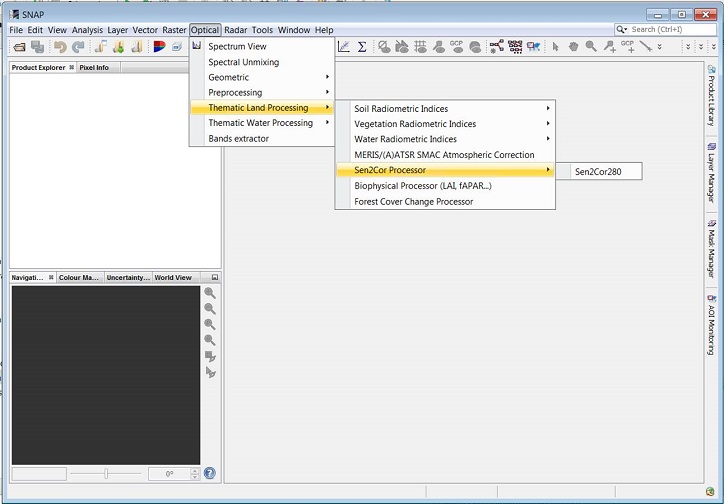Viewport: 724px width, 504px height.
Task: Click the GCP manager toolbar icon
Action: pos(456,46)
